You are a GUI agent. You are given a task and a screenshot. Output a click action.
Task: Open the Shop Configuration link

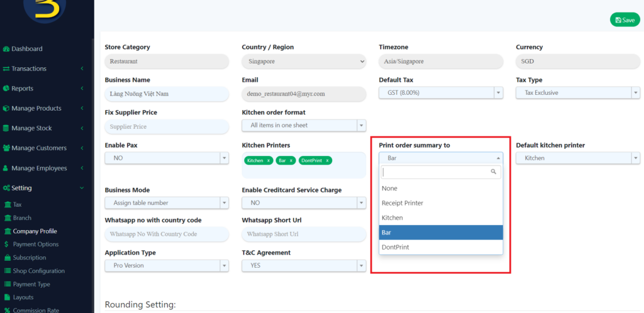[x=38, y=271]
